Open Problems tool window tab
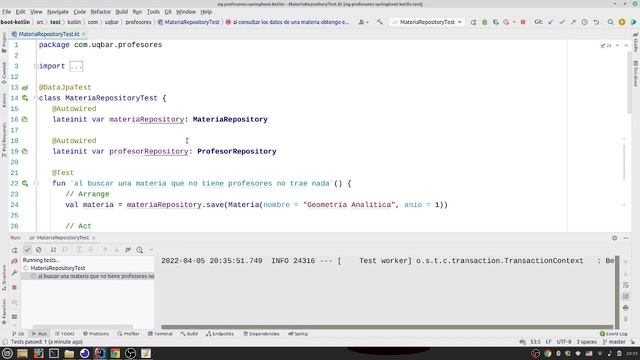 click(x=96, y=333)
